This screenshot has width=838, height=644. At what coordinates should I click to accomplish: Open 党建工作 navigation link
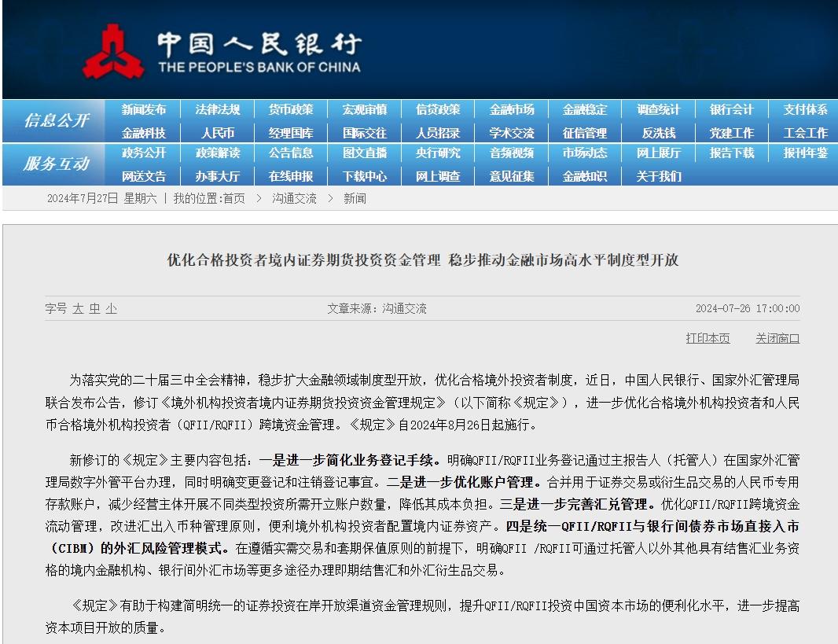(732, 133)
